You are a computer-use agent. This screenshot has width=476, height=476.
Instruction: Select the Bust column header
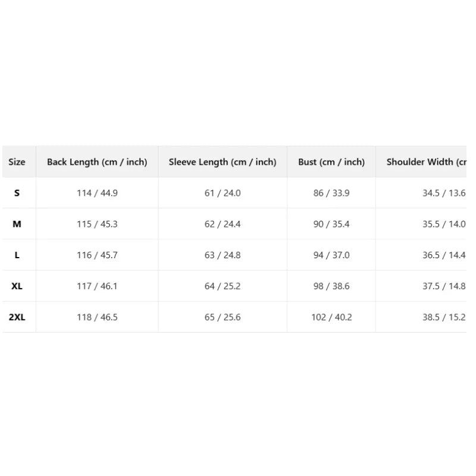coord(331,162)
